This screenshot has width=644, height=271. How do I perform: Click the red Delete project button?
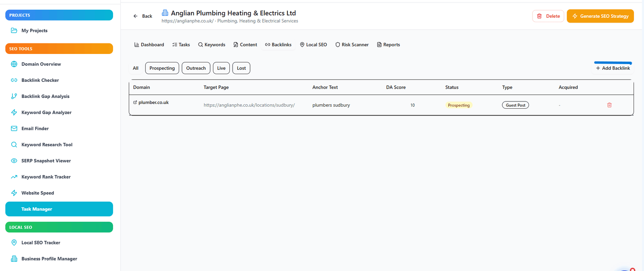tap(548, 16)
